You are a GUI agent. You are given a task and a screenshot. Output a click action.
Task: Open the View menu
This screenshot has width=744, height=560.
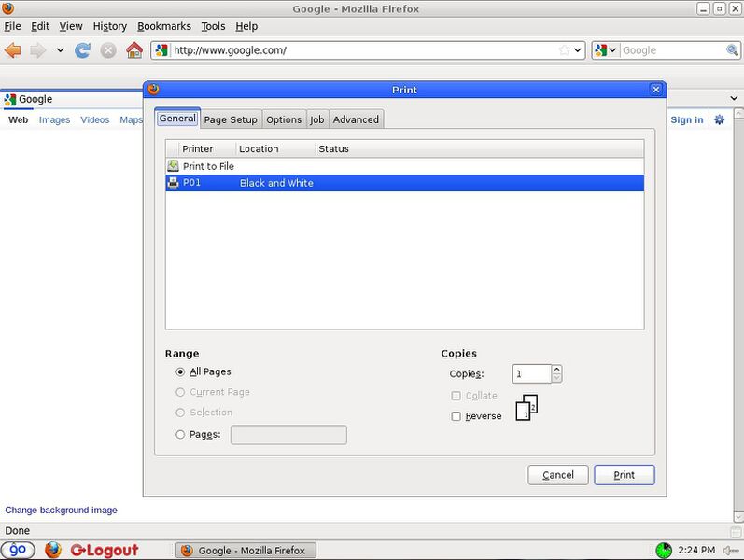click(x=71, y=26)
